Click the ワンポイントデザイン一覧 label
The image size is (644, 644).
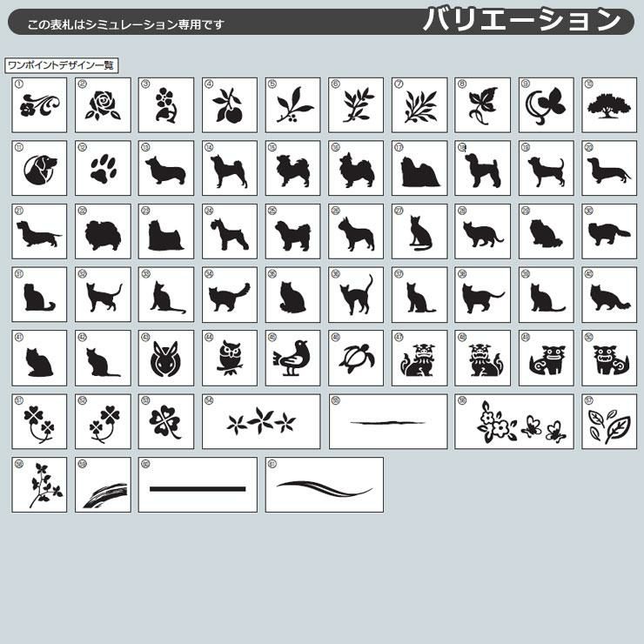(62, 66)
